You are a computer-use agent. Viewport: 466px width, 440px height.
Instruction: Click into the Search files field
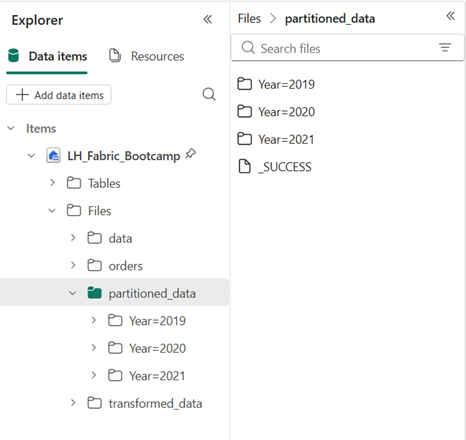(x=347, y=48)
